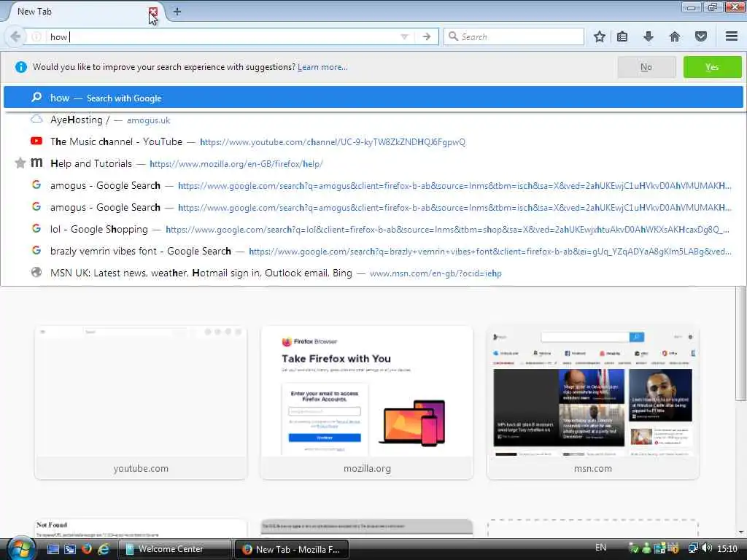Close the New Tab tab

153,12
